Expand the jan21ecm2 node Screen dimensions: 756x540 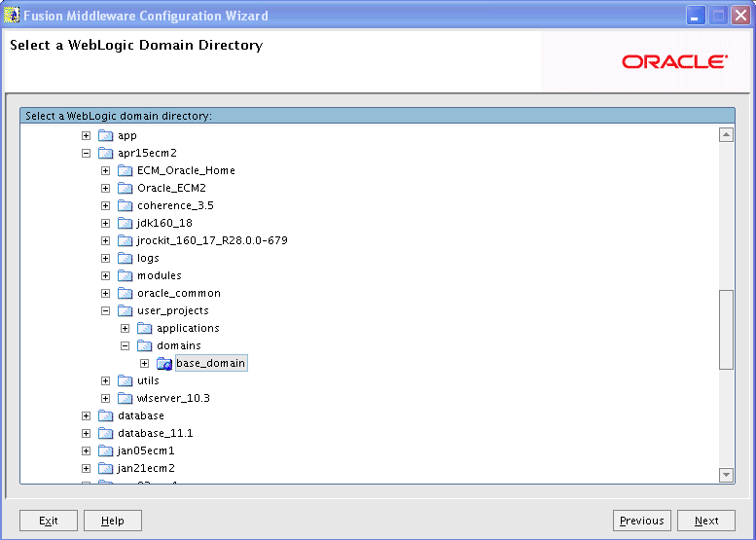point(86,468)
